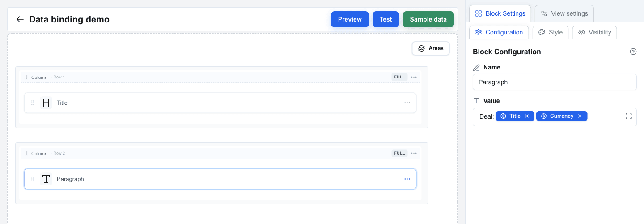
Task: Open the Visibility tab
Action: 594,32
